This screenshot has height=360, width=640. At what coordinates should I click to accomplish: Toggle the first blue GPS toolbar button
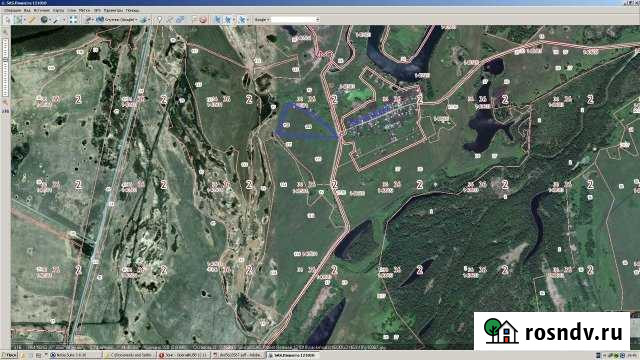point(218,20)
